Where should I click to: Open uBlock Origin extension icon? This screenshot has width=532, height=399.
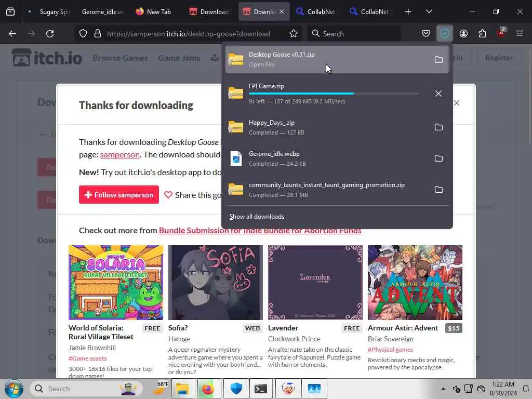501,33
